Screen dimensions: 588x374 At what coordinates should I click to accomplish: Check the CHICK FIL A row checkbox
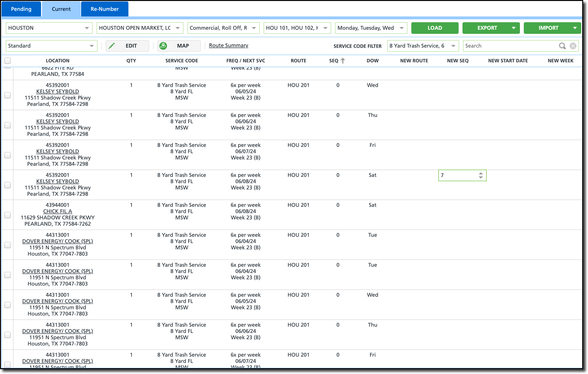point(7,215)
